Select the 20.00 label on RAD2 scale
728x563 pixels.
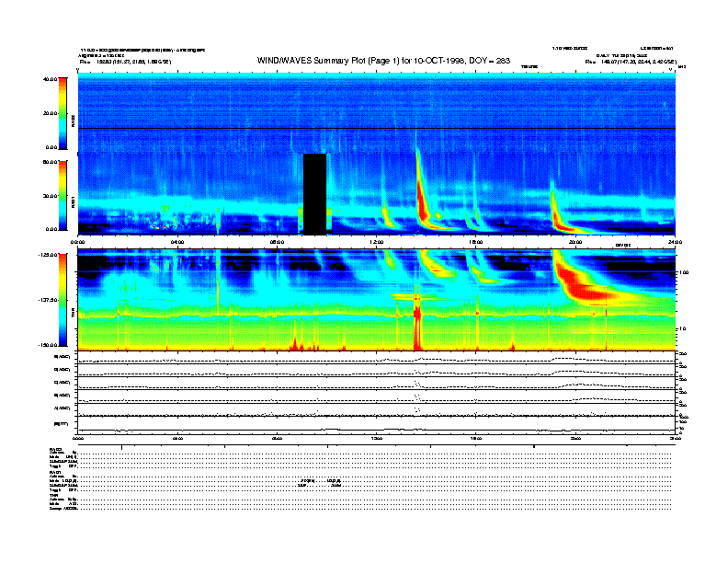click(51, 113)
